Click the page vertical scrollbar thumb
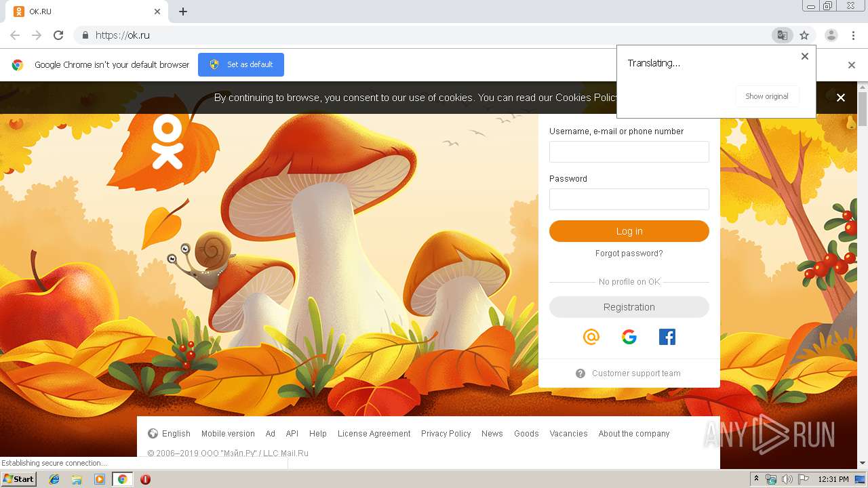 click(x=863, y=108)
